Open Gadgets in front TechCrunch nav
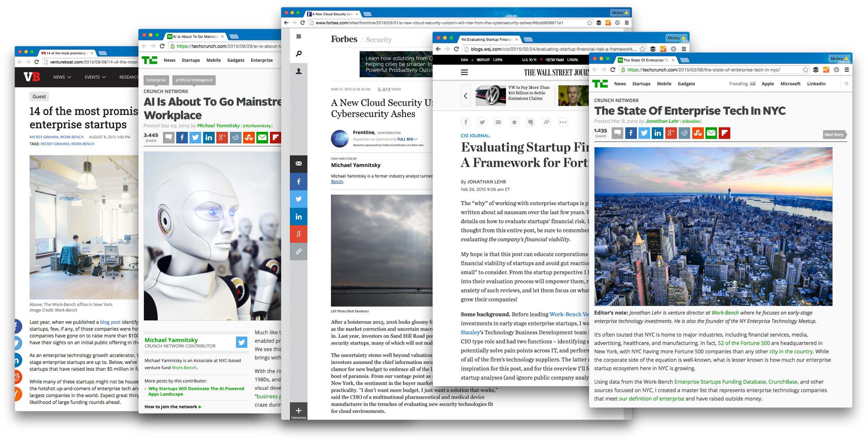Screen dimensions: 868x441 [686, 84]
